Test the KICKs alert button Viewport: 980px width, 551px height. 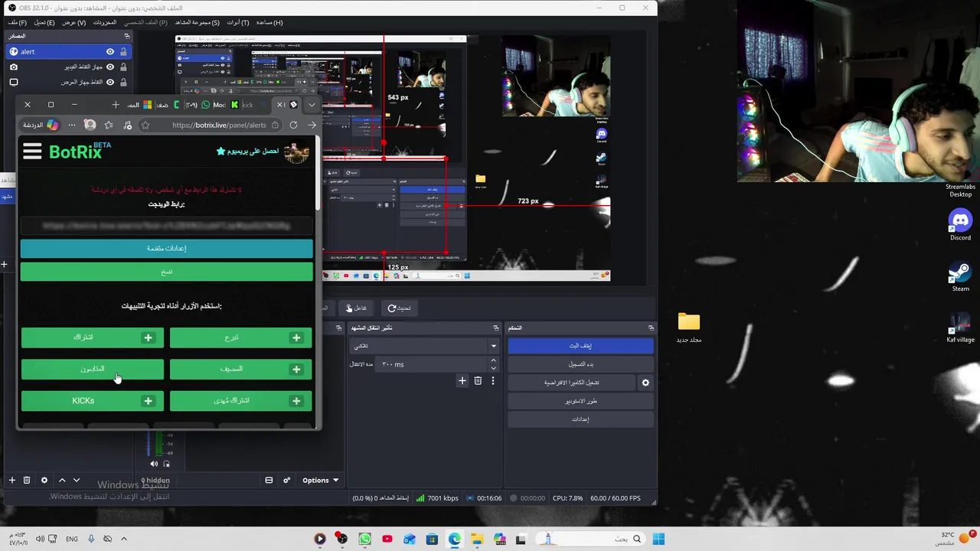coord(92,400)
